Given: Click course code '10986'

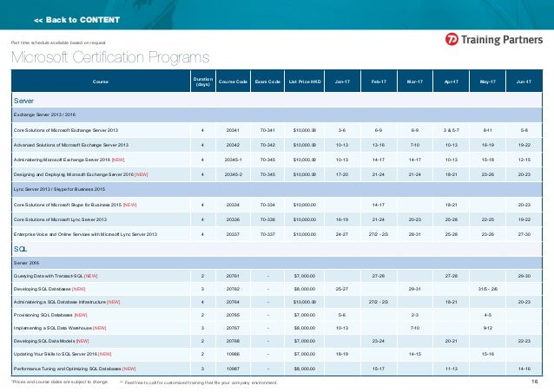Looking at the screenshot, I should click(x=233, y=354).
